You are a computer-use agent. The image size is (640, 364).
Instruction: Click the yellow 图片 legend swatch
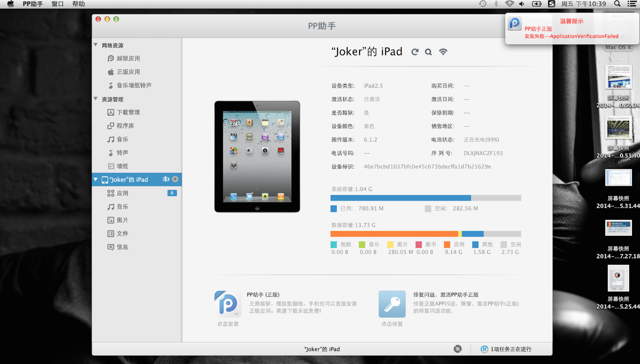pos(390,245)
